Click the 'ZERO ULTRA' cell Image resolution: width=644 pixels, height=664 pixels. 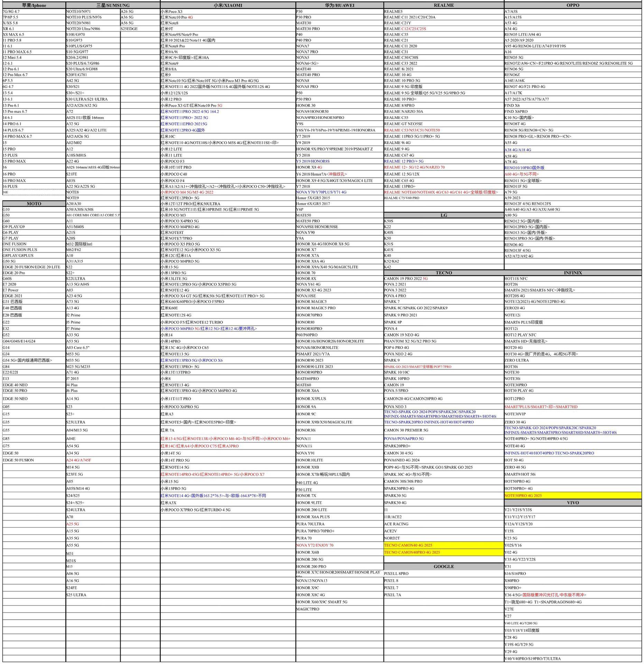click(573, 360)
